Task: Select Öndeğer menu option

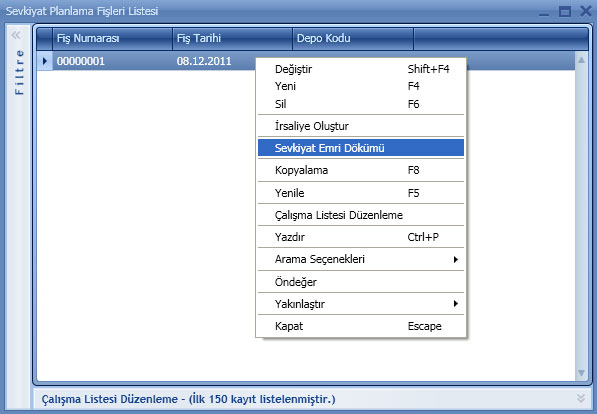Action: click(x=361, y=282)
